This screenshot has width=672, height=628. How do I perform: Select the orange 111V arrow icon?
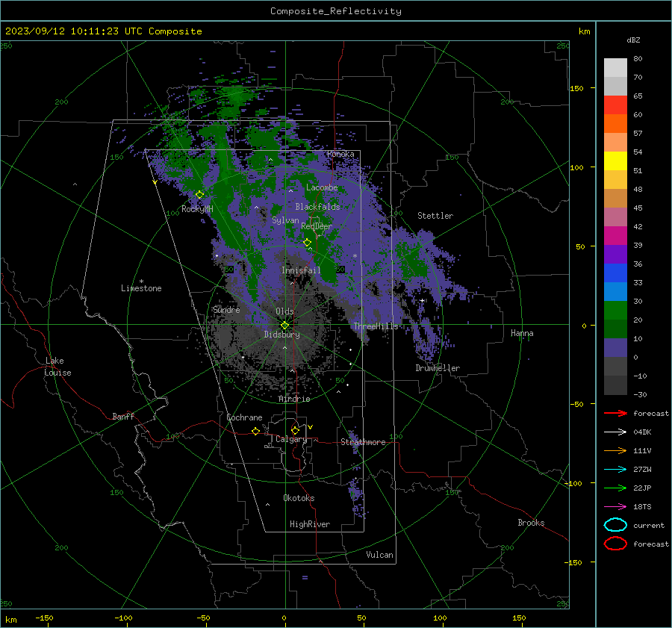tap(615, 450)
